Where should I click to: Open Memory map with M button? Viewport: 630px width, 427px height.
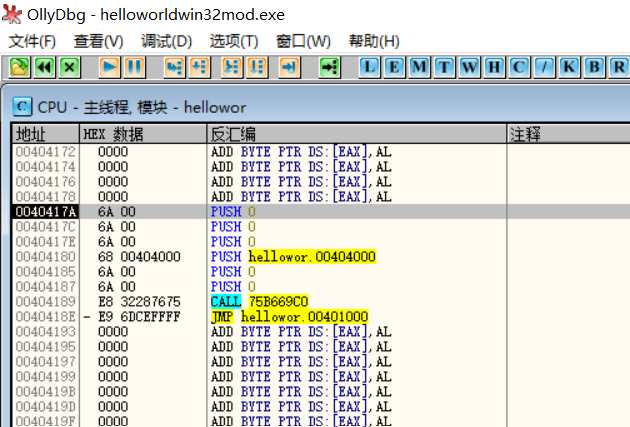[419, 67]
